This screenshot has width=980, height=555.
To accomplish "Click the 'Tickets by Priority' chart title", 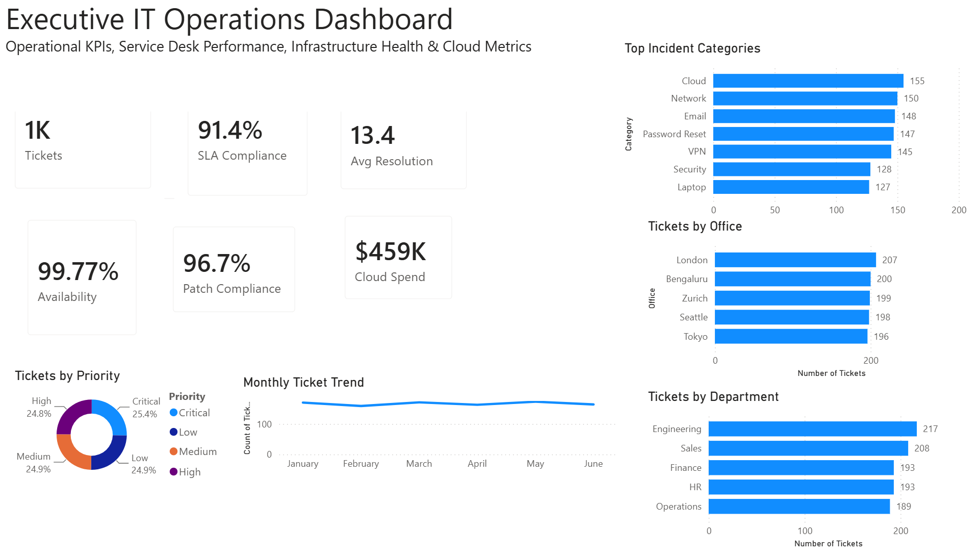I will coord(67,376).
